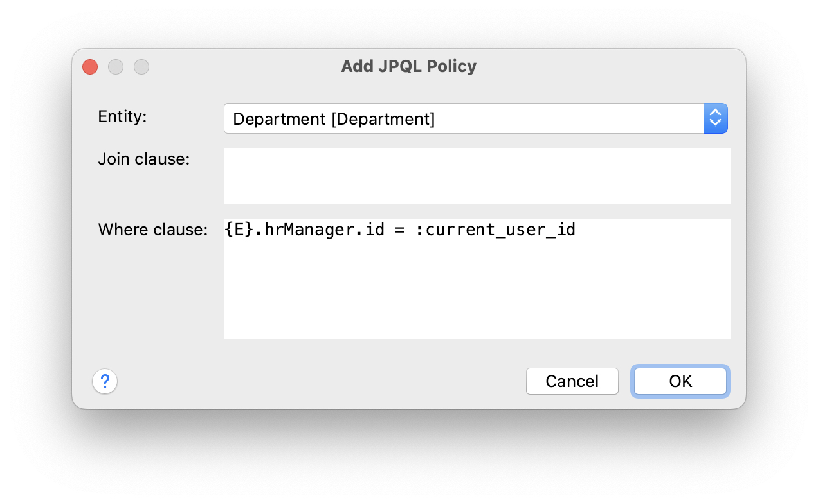Screen dimensions: 818x504
Task: Click the disabled minimize window button
Action: pyautogui.click(x=116, y=67)
